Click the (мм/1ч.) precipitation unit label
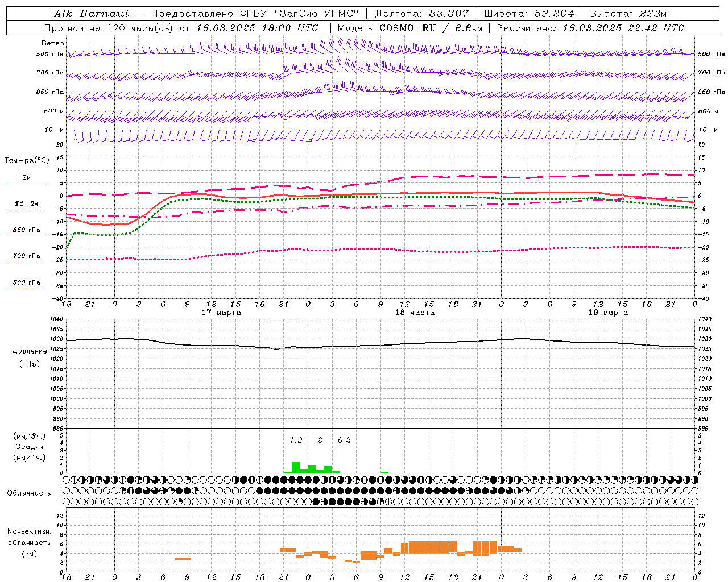Image resolution: width=728 pixels, height=582 pixels. pyautogui.click(x=30, y=458)
